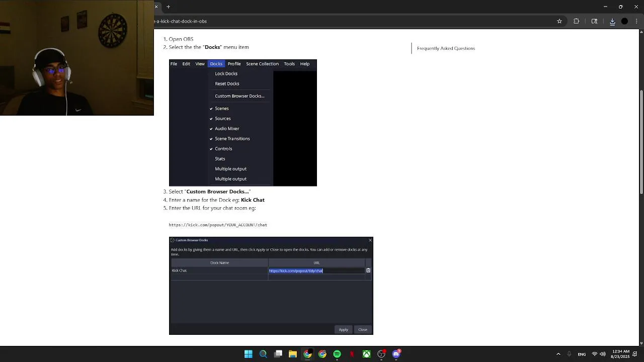
Task: Close the Custom Browser Docks dialog with X
Action: point(370,240)
